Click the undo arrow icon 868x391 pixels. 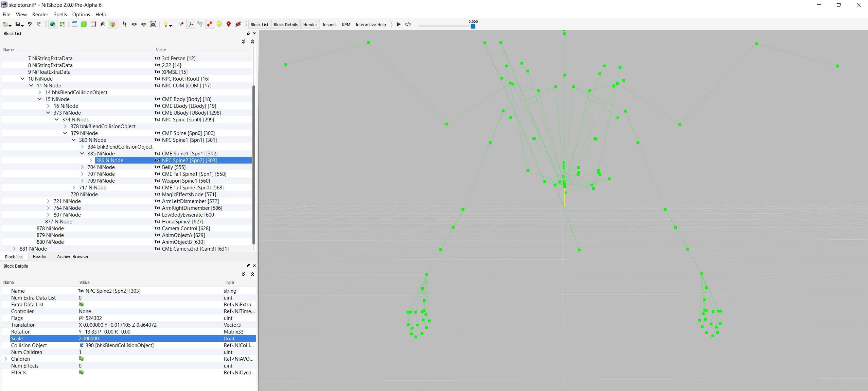point(30,24)
